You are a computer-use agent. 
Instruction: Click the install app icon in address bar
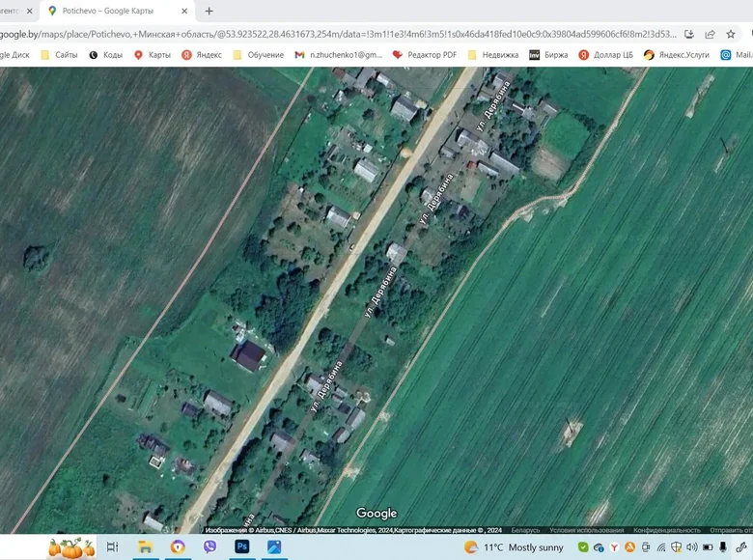689,34
